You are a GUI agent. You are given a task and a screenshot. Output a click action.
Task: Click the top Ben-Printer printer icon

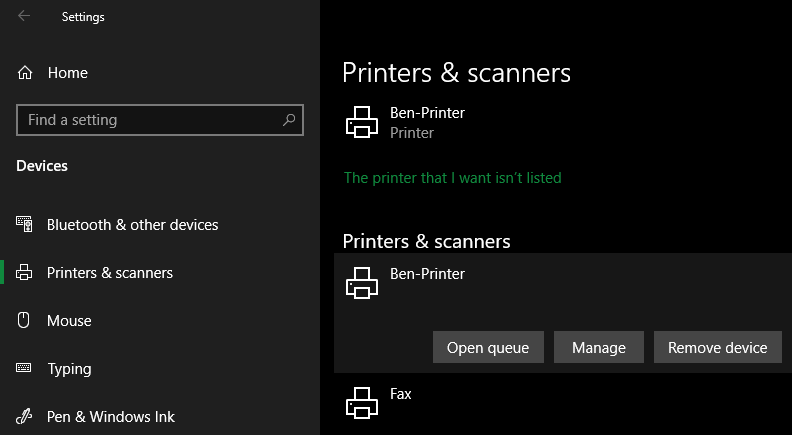[361, 122]
